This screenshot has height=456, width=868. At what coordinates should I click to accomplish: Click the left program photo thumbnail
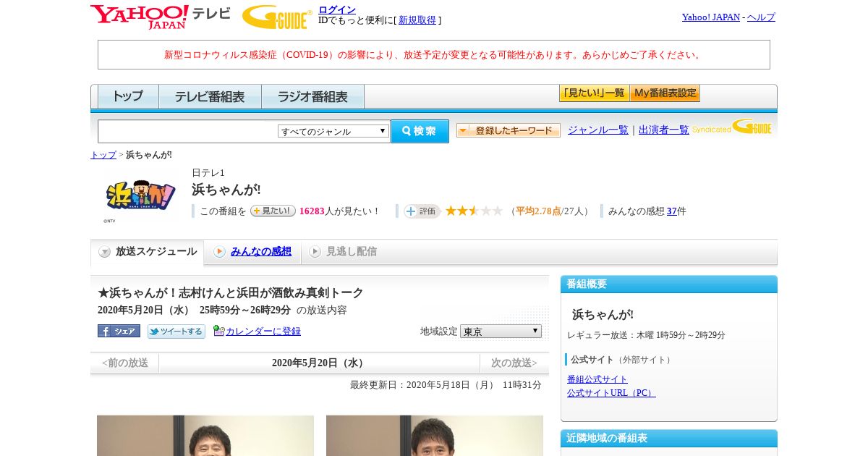[205, 435]
